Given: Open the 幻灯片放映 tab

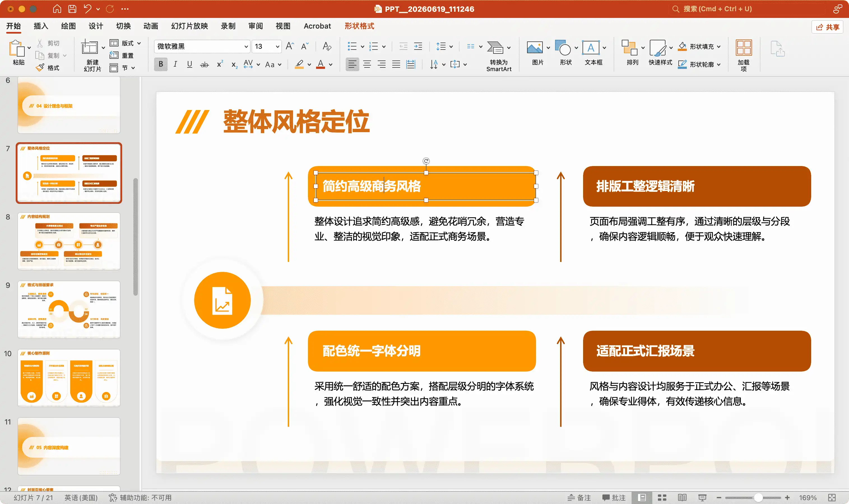Looking at the screenshot, I should coord(189,26).
